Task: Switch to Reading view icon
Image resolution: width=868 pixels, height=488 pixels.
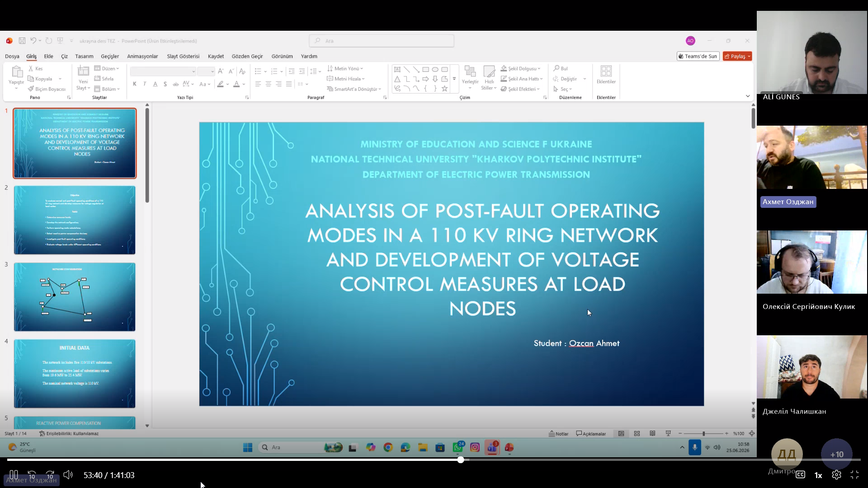Action: [652, 433]
